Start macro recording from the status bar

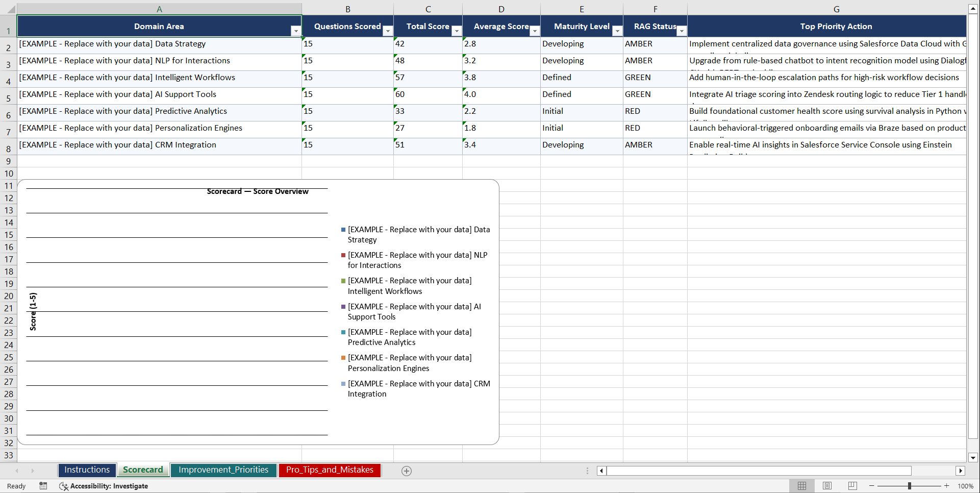[x=43, y=486]
